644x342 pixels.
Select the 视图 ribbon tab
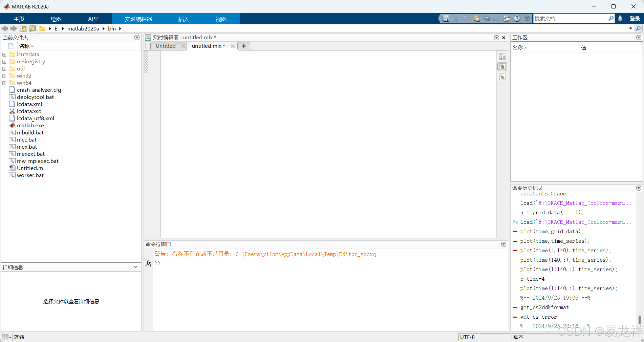(x=221, y=19)
